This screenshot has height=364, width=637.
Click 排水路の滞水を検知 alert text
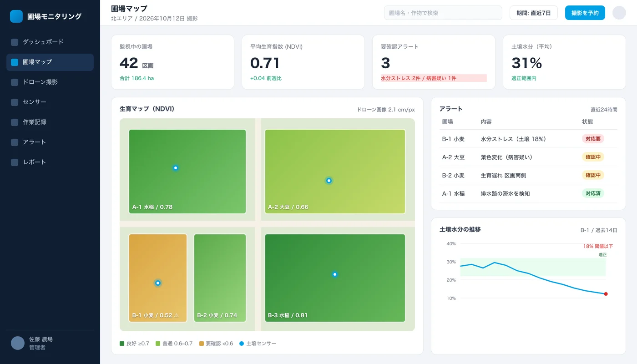(505, 193)
